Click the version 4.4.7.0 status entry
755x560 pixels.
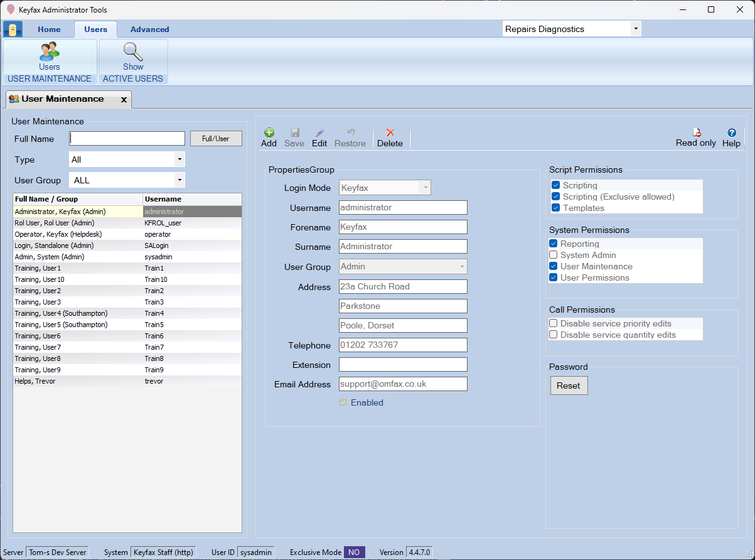click(x=419, y=552)
